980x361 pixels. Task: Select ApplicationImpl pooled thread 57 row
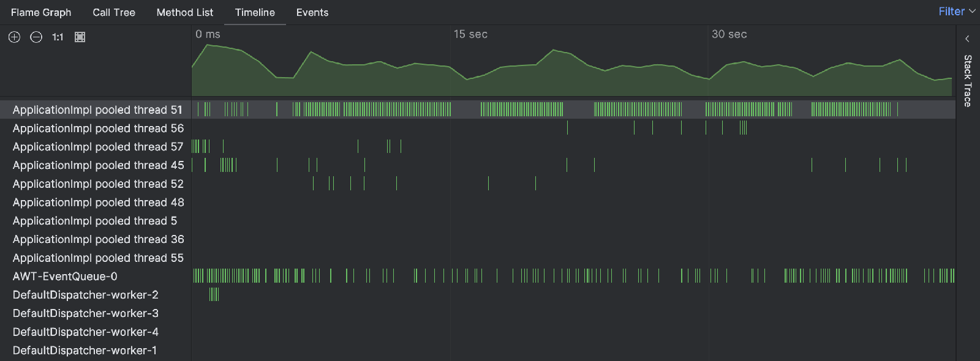[x=478, y=146]
